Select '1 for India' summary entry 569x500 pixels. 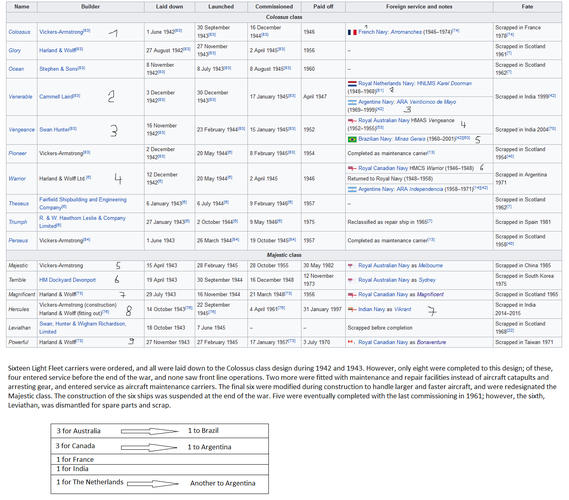pos(72,469)
